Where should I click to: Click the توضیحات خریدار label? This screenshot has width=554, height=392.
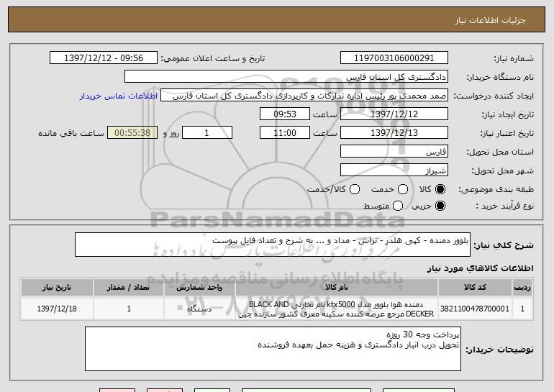coord(499,350)
